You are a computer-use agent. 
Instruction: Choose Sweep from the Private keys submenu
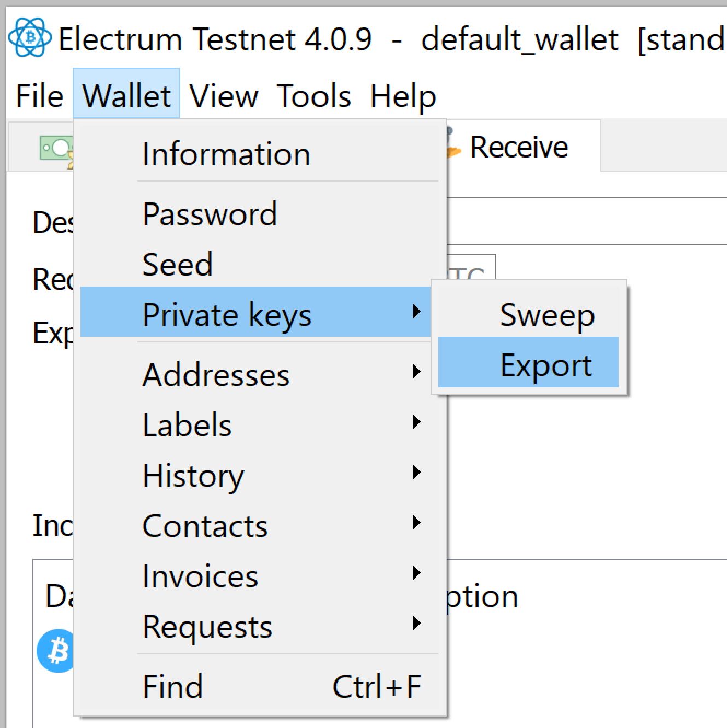[x=528, y=315]
